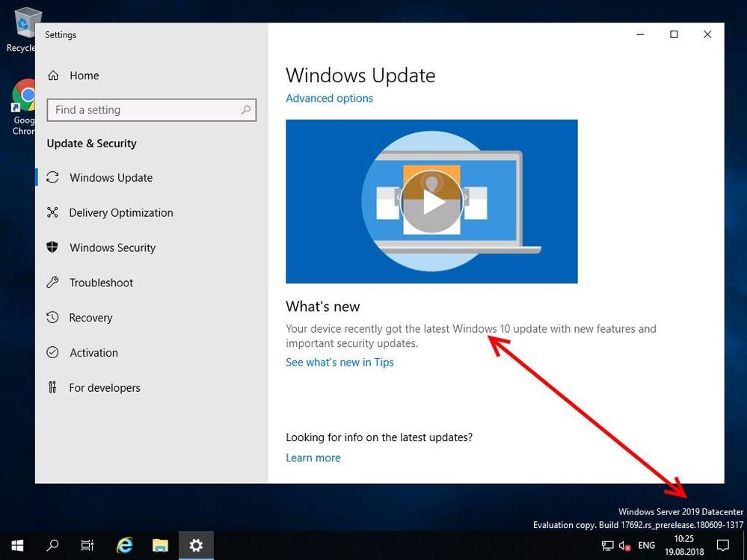The width and height of the screenshot is (747, 560).
Task: Close the Settings window
Action: tap(707, 34)
